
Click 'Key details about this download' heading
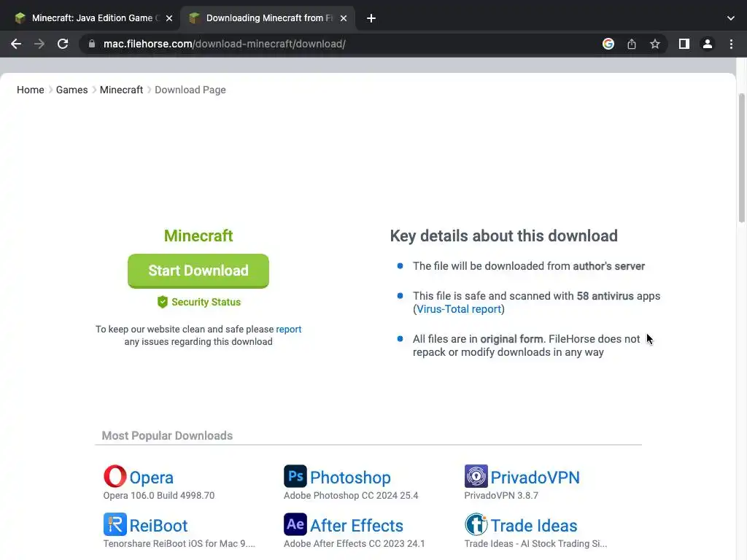503,236
